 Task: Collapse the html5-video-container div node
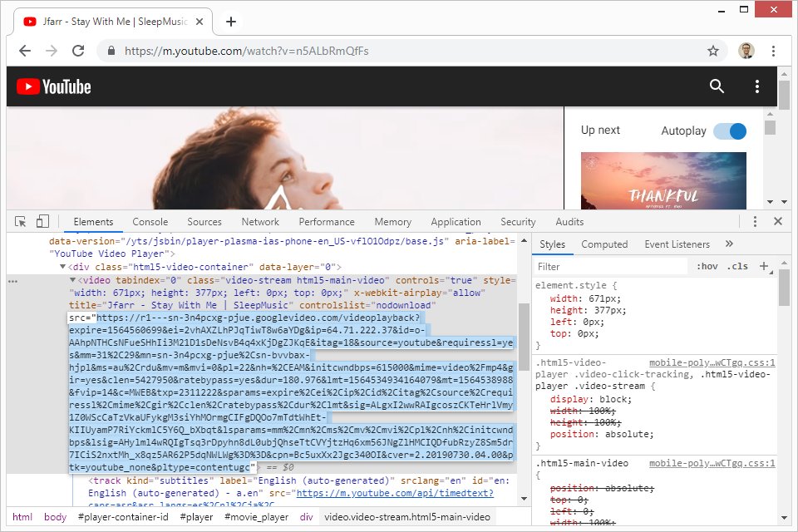[x=62, y=267]
